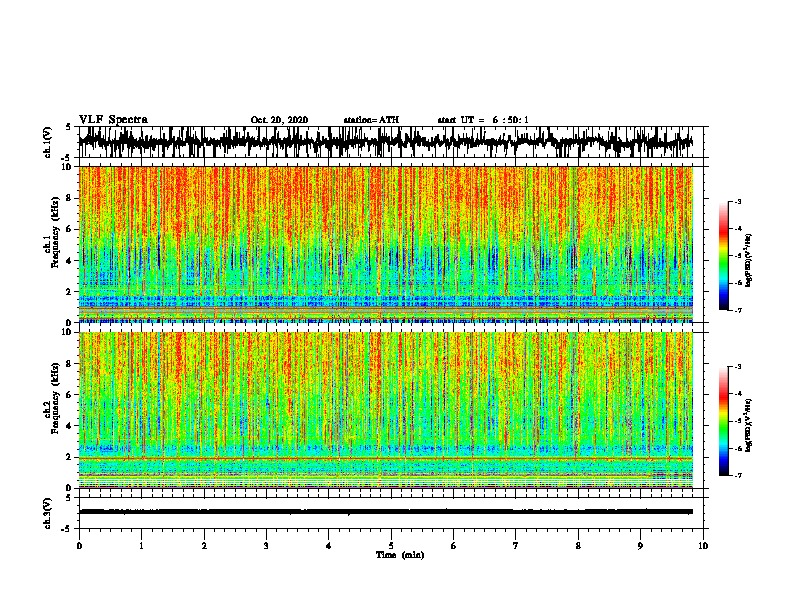Click the 'Time (min)' axis label

pyautogui.click(x=400, y=555)
